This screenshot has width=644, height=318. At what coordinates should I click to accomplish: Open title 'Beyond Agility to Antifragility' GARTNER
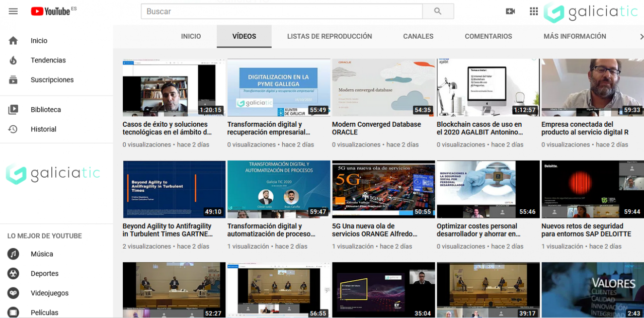point(168,230)
